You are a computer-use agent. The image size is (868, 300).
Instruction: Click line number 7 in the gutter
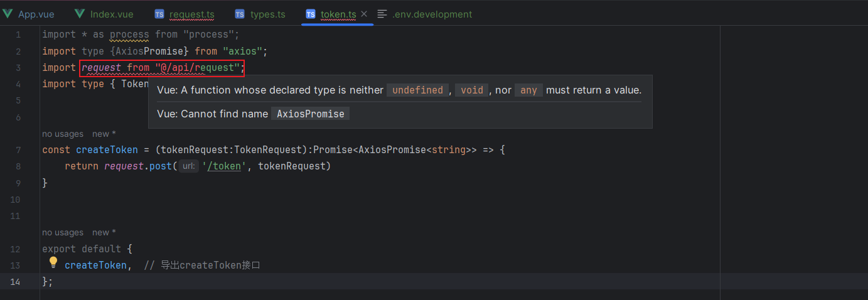point(18,150)
